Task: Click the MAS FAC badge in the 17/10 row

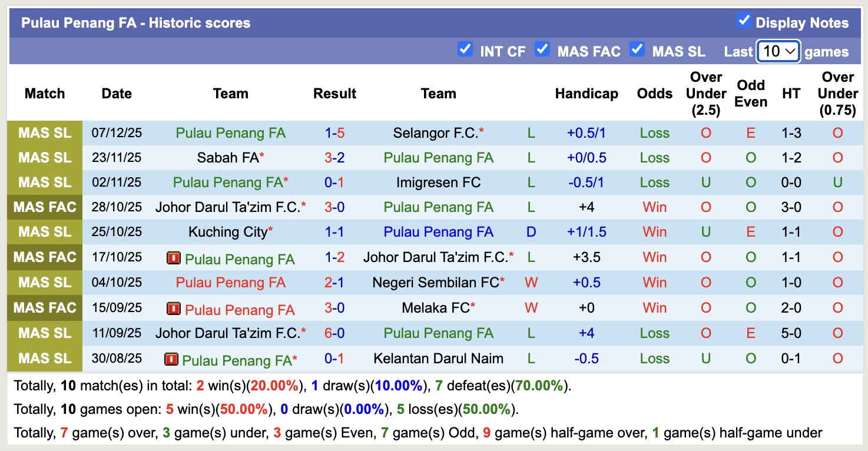Action: [44, 257]
